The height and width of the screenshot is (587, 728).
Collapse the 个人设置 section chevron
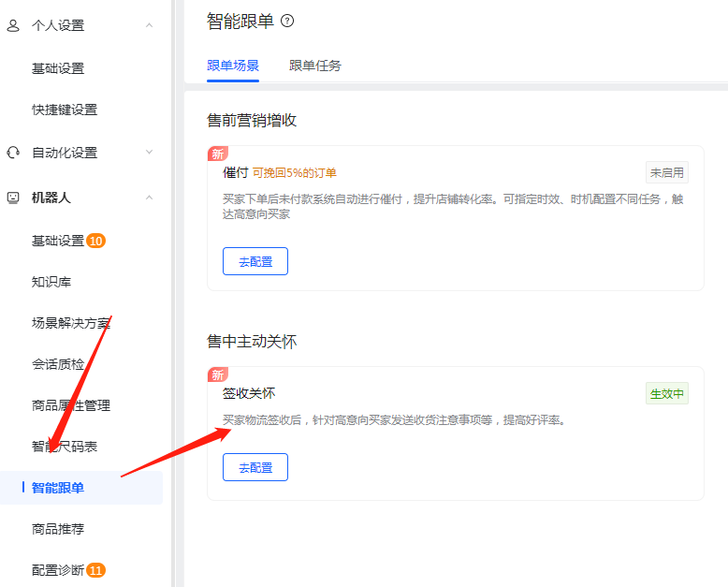click(x=149, y=25)
